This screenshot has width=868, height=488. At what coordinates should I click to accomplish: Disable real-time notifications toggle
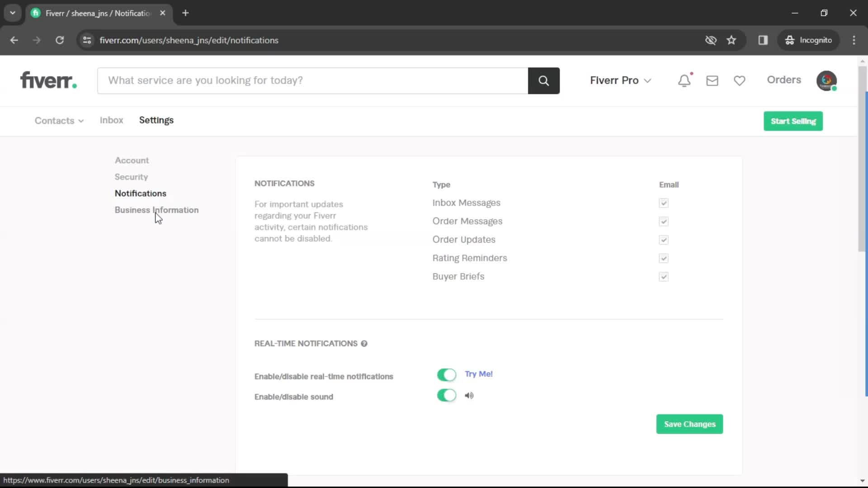pos(447,375)
